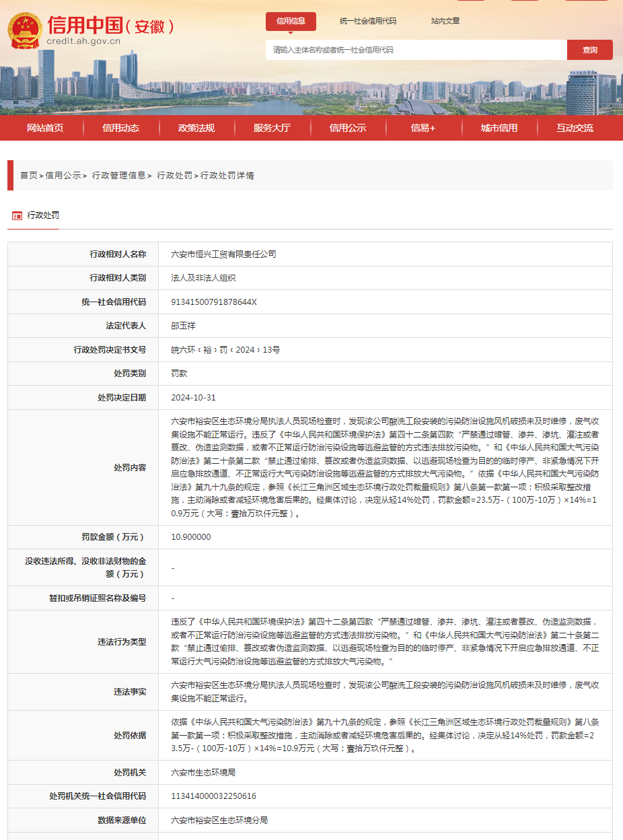Go to 政策法规 in the navigation bar
The image size is (623, 840).
click(196, 128)
